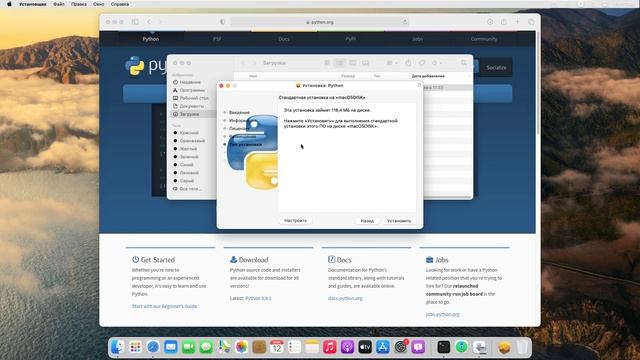Viewport: 640px width, 360px height.
Task: Select the Красный tag in Finder sidebar
Action: 189,133
